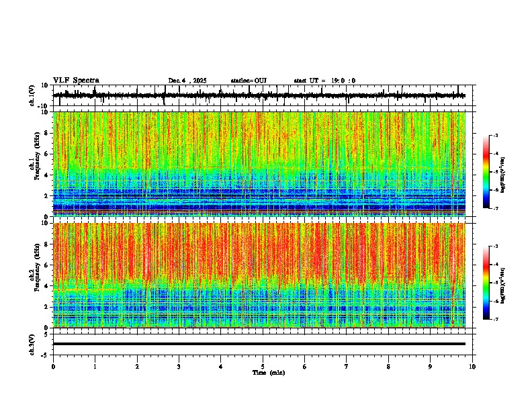Click the ch.1 voltage waveform trace
Screen dimensions: 532x411
(259, 95)
